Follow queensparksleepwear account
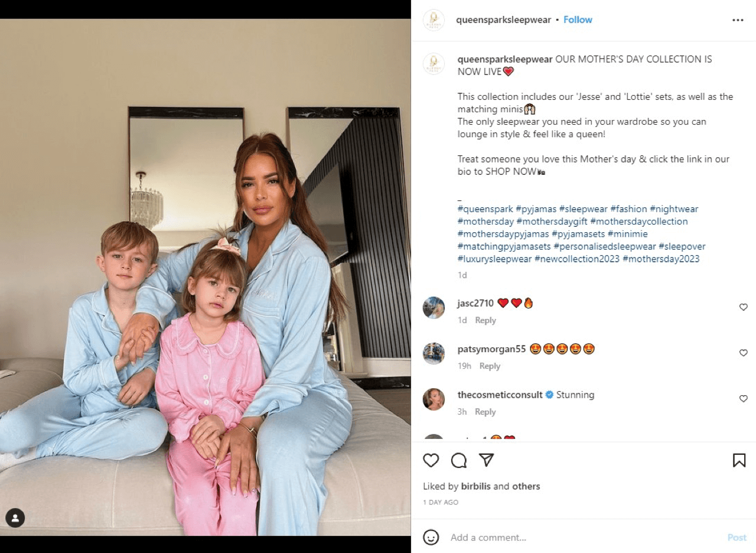The height and width of the screenshot is (553, 756). point(578,19)
